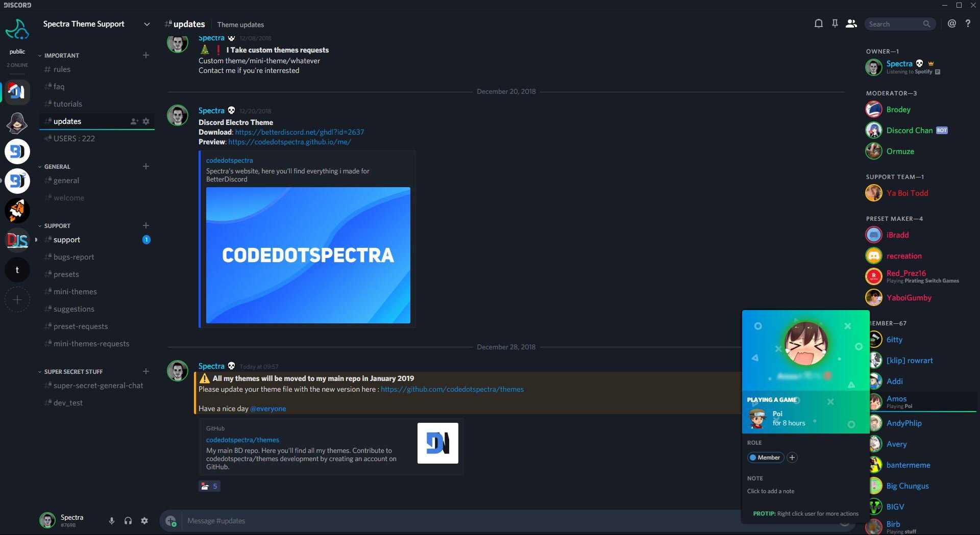Open the DJS server icon
This screenshot has height=535, width=980.
(17, 240)
